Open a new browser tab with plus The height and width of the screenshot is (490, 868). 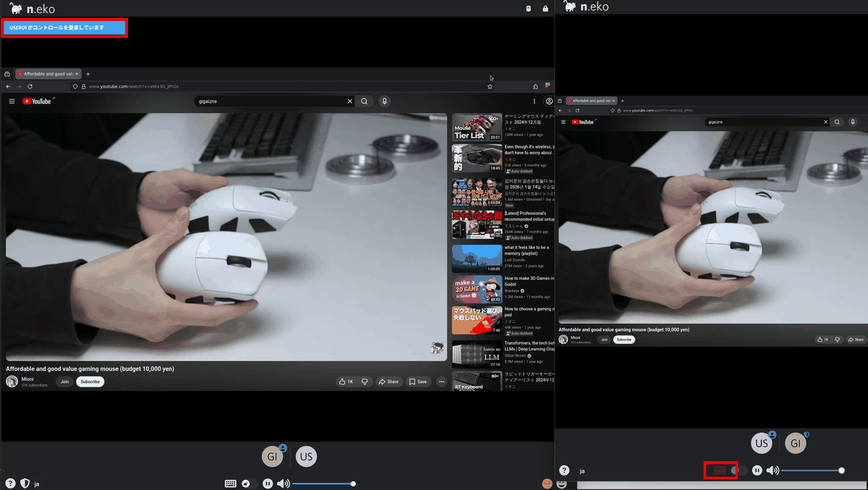click(88, 74)
